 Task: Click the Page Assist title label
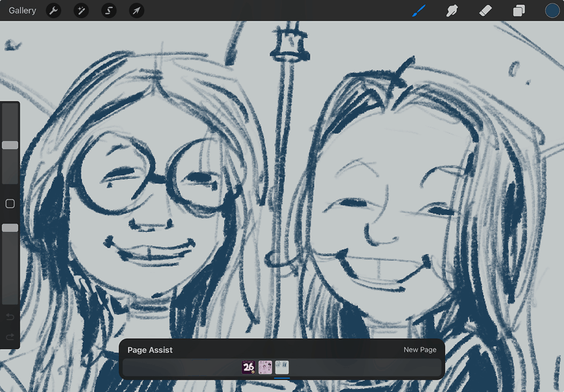pyautogui.click(x=150, y=350)
